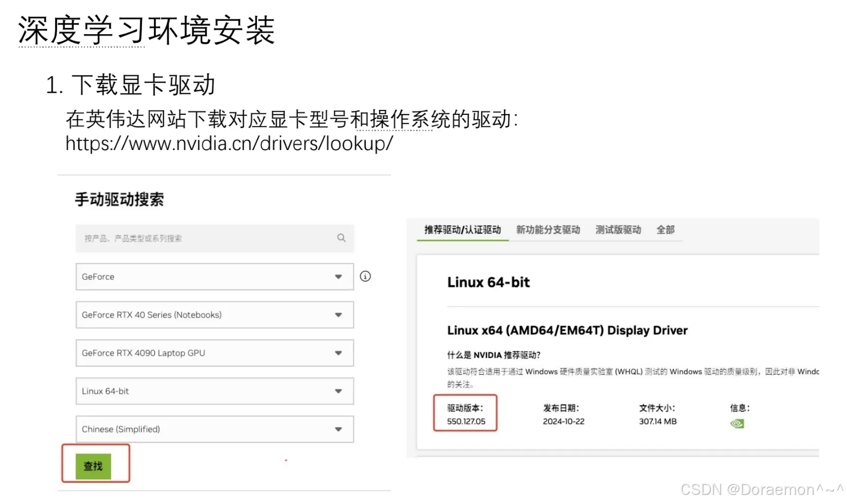Click the product search input field
This screenshot has width=847, height=504.
pos(215,238)
